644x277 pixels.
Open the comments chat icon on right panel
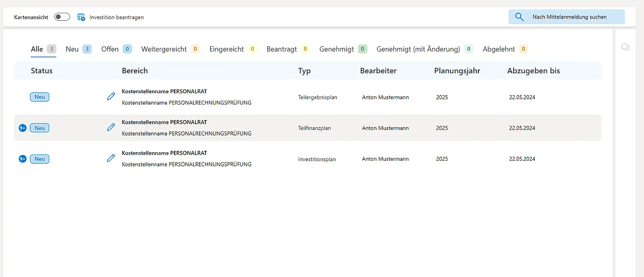pyautogui.click(x=626, y=47)
